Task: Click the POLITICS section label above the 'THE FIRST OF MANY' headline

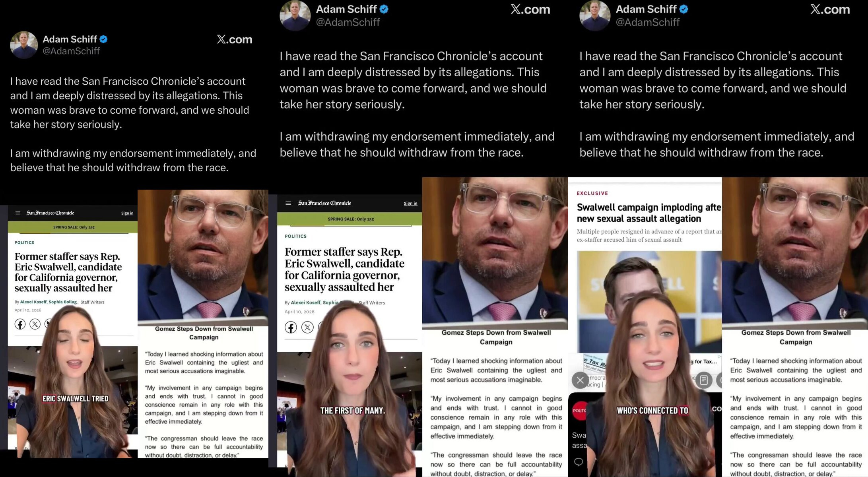Action: click(296, 236)
